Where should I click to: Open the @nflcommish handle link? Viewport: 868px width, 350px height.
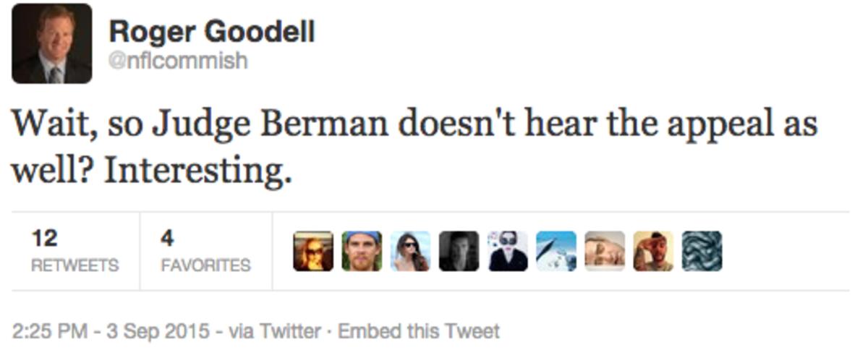(x=177, y=61)
